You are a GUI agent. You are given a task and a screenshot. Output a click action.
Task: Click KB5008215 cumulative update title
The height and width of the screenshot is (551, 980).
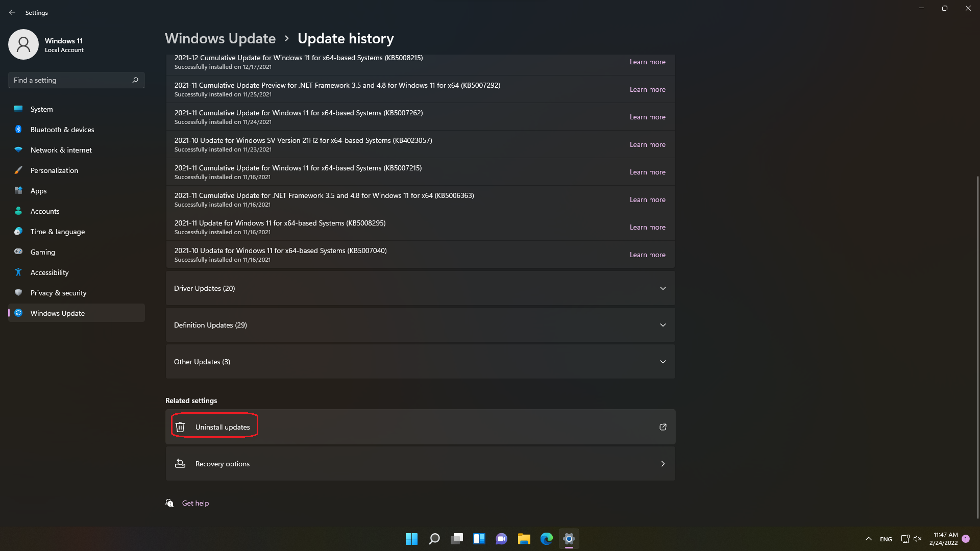[299, 58]
